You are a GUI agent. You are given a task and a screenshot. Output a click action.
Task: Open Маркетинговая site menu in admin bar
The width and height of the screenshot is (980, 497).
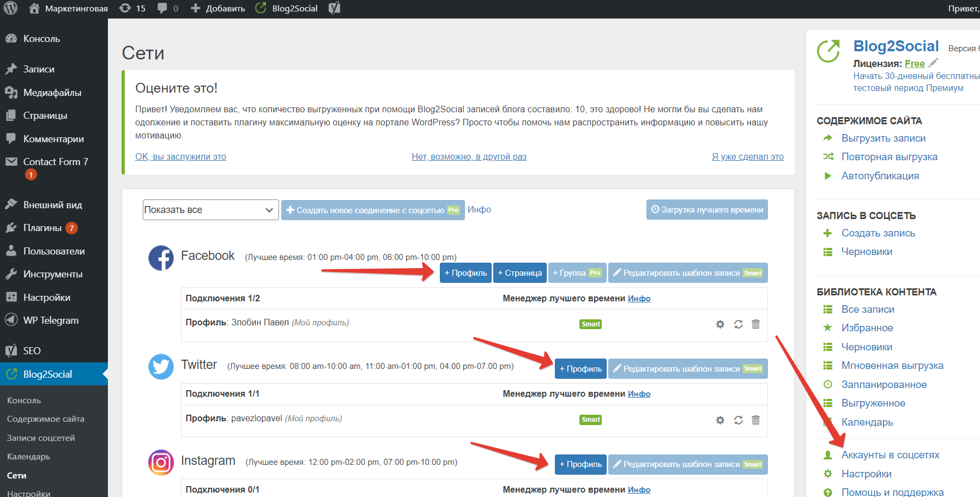tap(69, 8)
